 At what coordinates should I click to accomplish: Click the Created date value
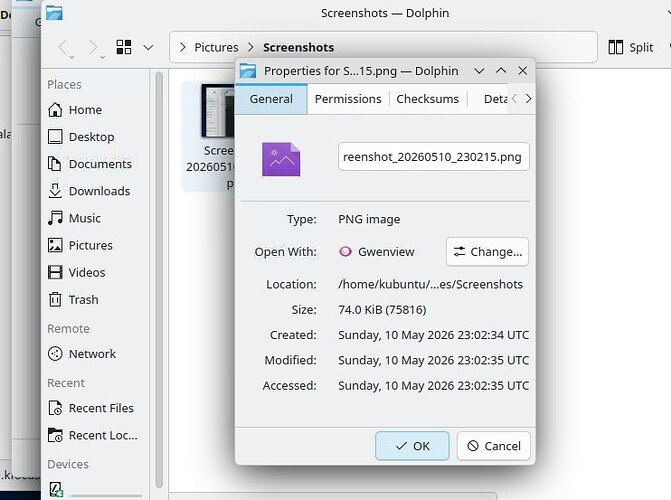point(433,335)
